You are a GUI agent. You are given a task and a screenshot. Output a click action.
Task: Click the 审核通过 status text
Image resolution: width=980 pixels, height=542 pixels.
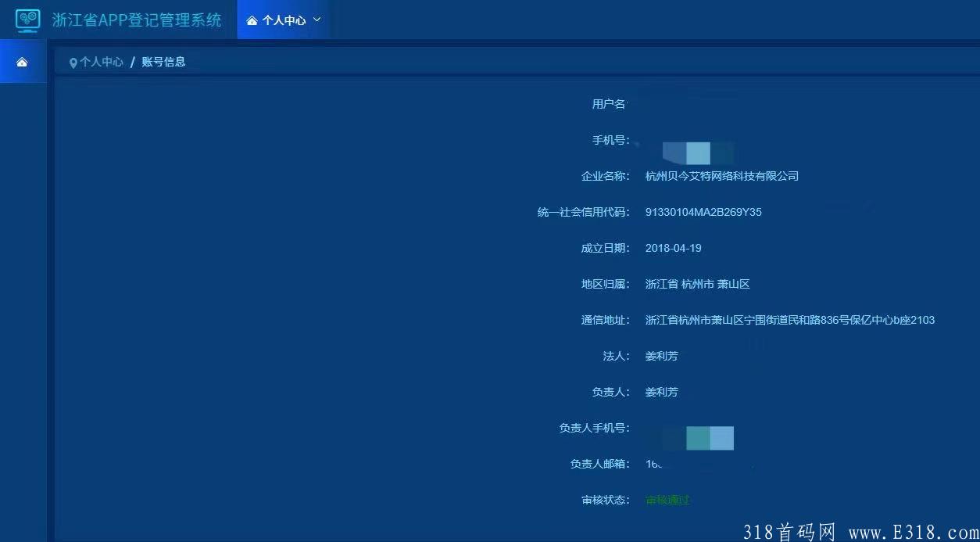pos(667,500)
